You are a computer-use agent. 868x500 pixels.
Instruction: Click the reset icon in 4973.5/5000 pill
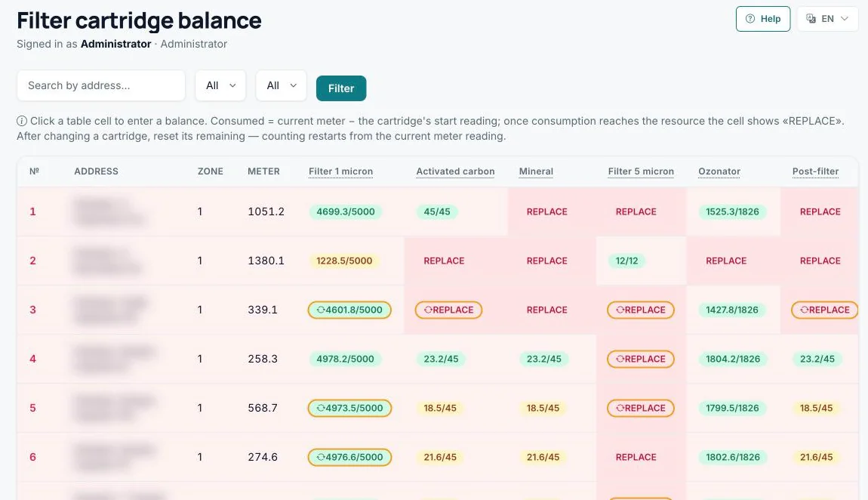coord(321,408)
